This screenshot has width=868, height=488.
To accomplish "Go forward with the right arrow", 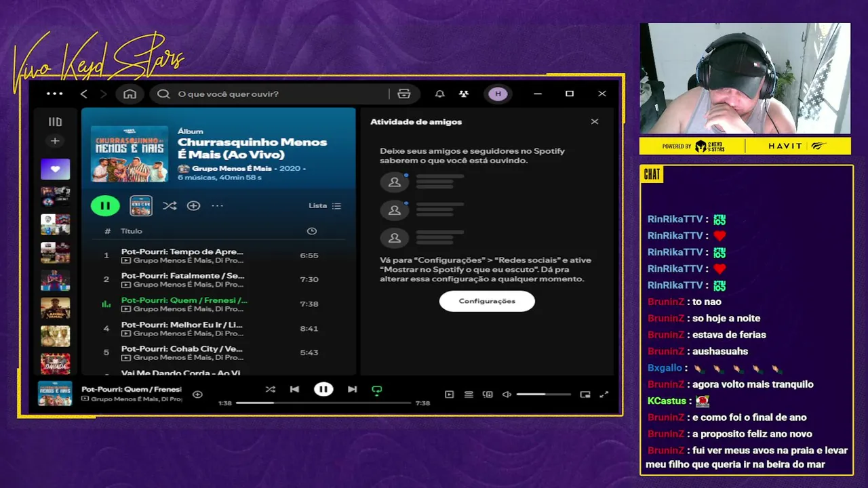I will point(103,94).
